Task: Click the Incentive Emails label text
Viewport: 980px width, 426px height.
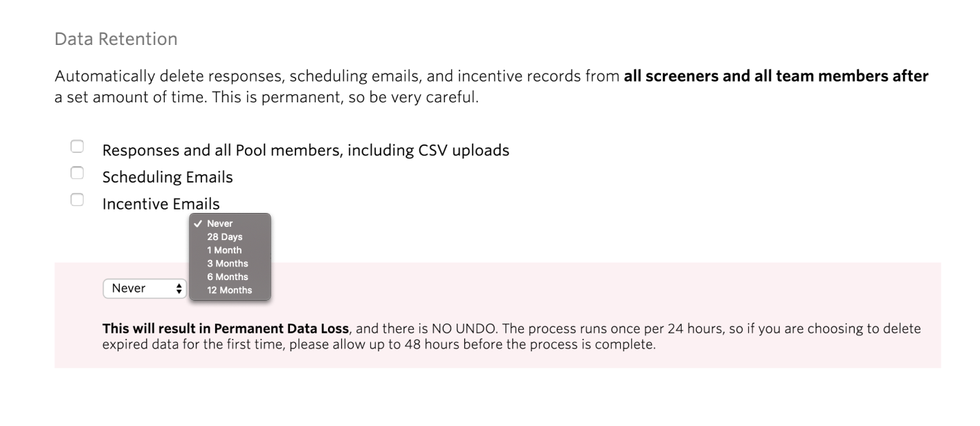Action: pos(161,203)
